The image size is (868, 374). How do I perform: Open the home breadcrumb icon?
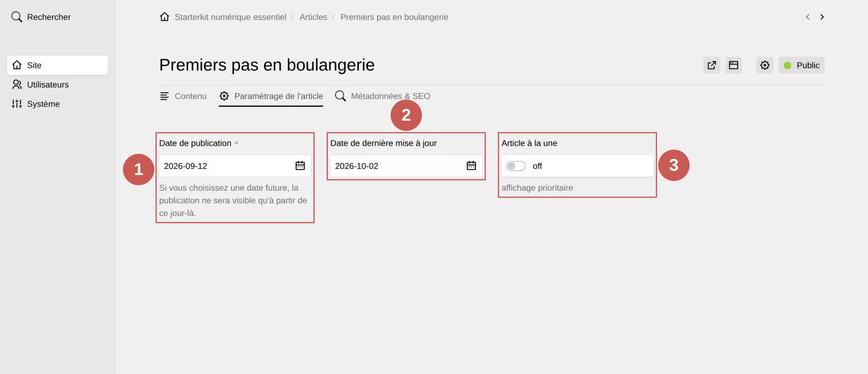(164, 17)
